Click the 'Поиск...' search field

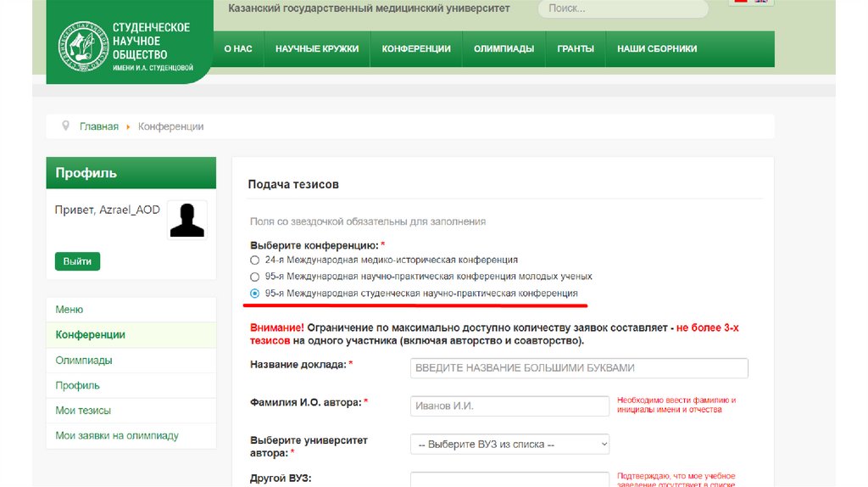pos(623,8)
